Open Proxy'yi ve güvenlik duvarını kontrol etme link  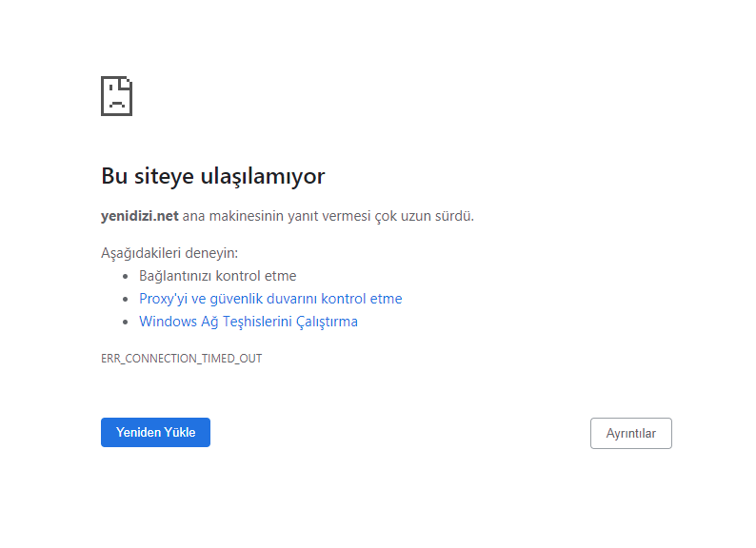(x=270, y=299)
